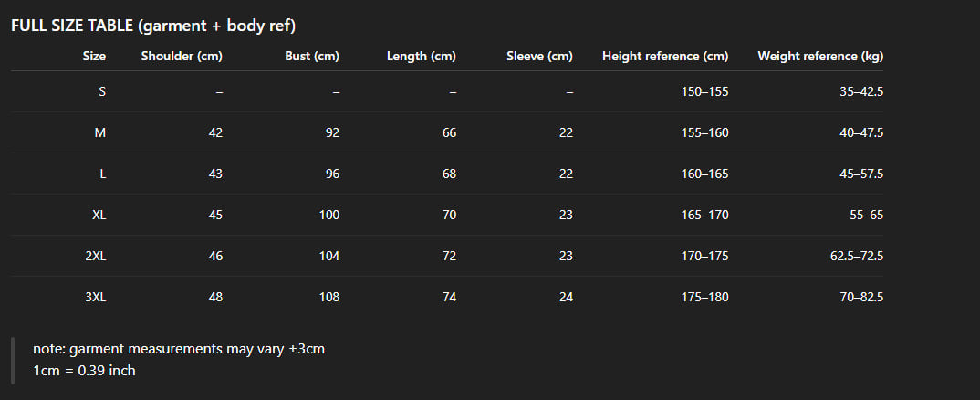
Task: Click the FULL SIZE TABLE heading
Action: pos(152,26)
